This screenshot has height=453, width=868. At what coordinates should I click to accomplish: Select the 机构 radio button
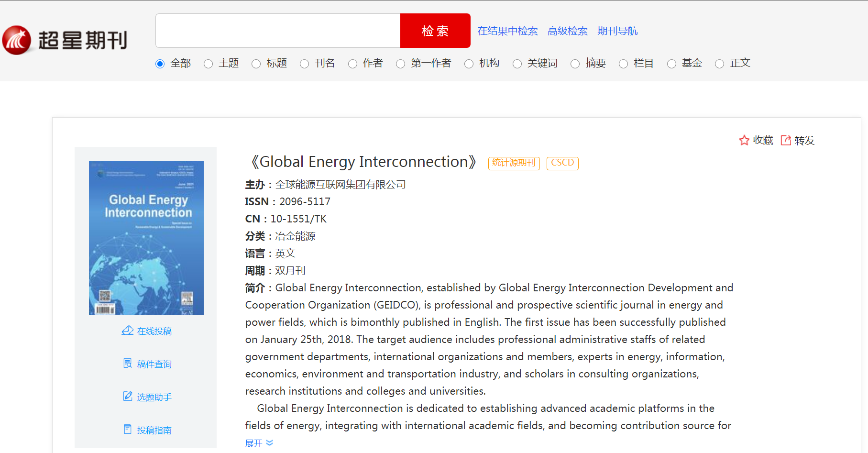(x=469, y=64)
